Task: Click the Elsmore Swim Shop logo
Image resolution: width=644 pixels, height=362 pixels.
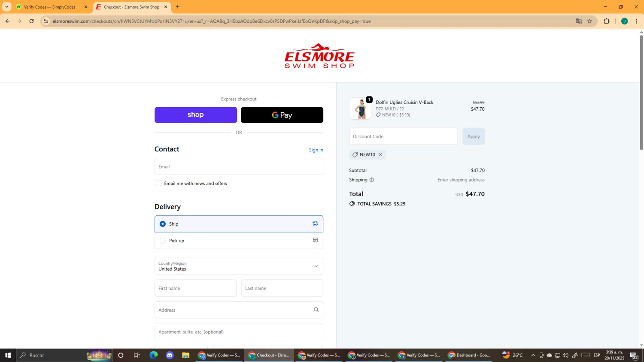Action: pyautogui.click(x=319, y=56)
